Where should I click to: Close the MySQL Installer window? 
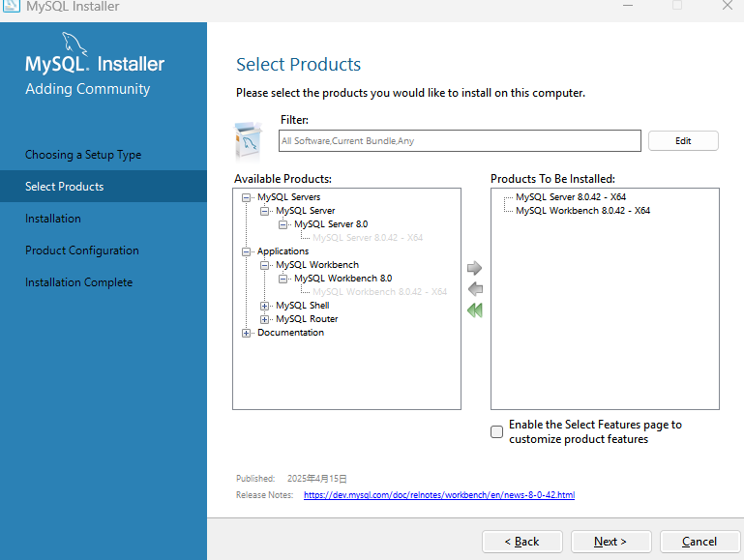[x=727, y=6]
